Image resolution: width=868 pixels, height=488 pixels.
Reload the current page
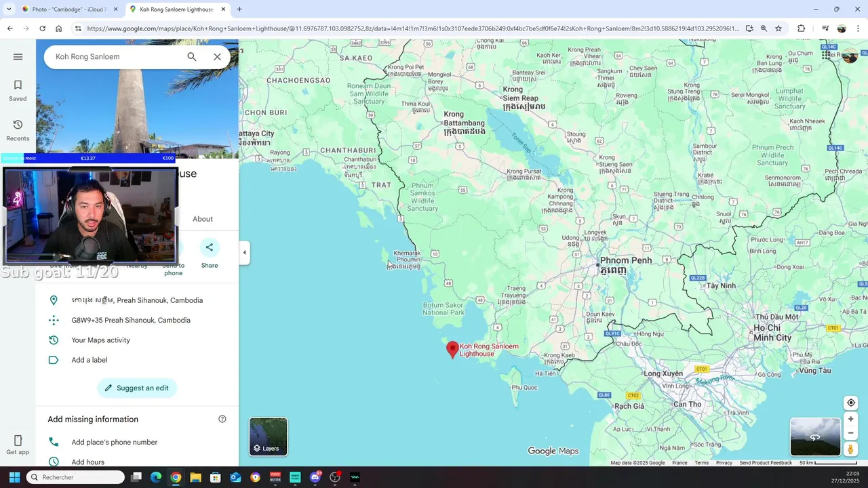42,28
